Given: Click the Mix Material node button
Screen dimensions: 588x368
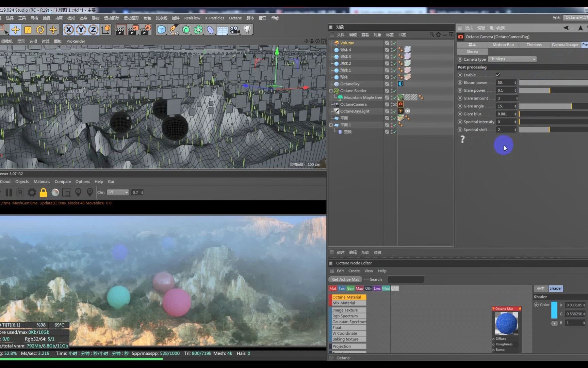Looking at the screenshot, I should point(348,303).
